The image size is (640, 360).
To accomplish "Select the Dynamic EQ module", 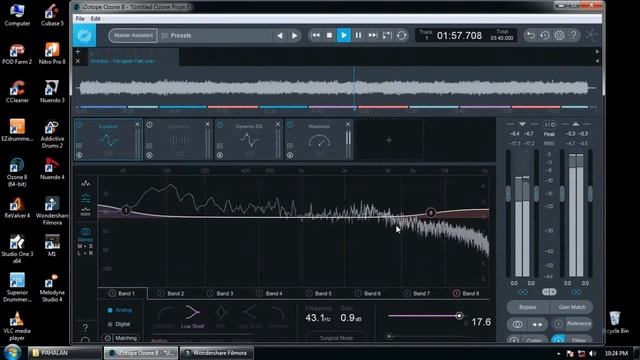I will [x=249, y=140].
